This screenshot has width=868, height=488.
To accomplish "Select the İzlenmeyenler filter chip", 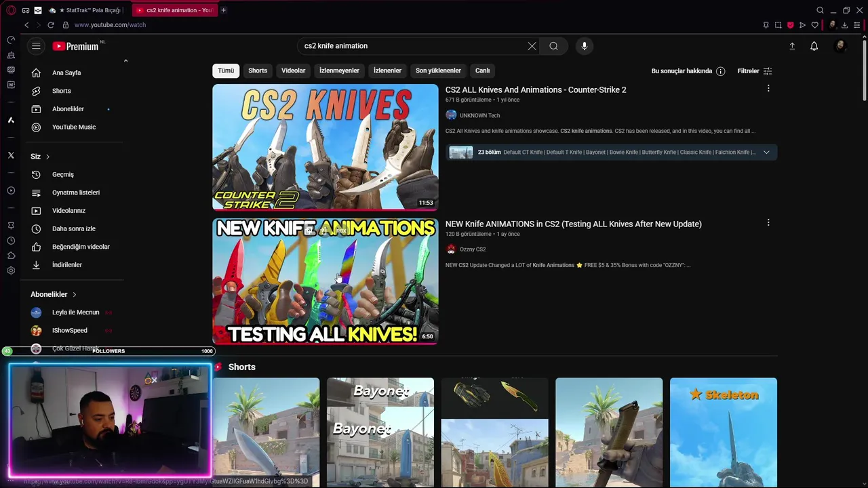I will pos(339,70).
